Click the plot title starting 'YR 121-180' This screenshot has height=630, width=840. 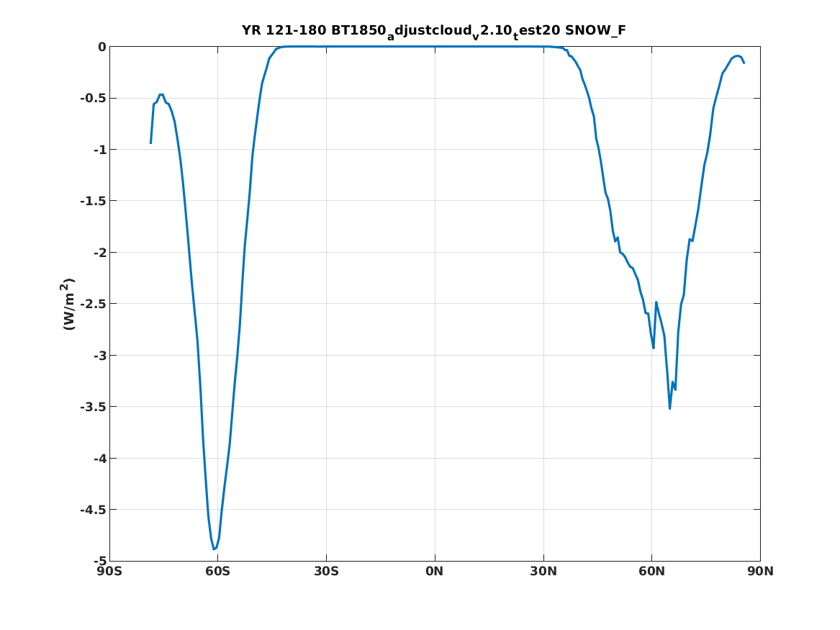pyautogui.click(x=433, y=31)
